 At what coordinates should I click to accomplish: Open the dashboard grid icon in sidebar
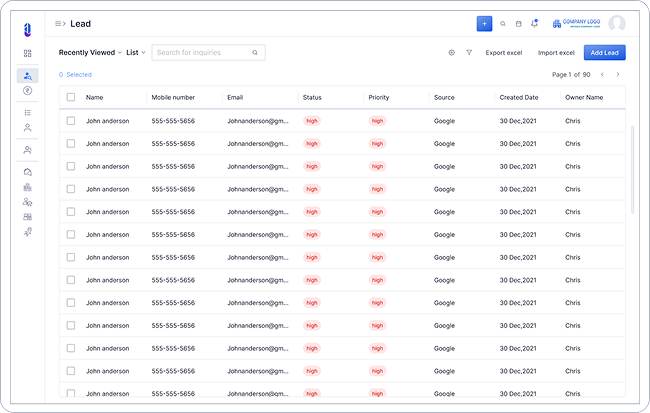click(x=28, y=53)
